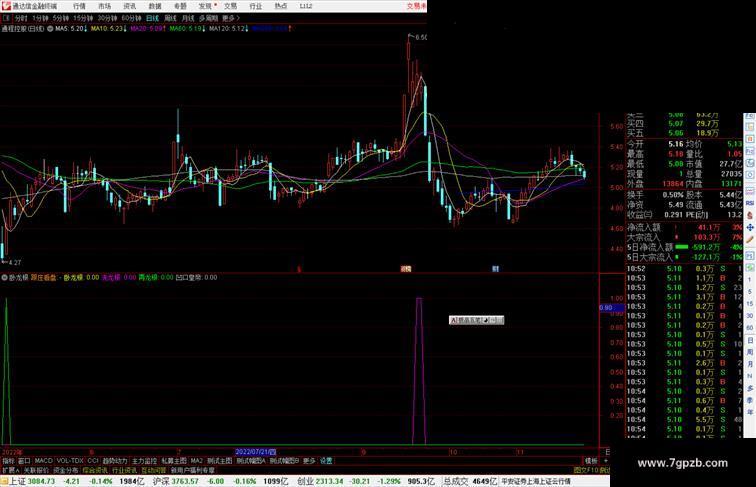Click the 模板 template button
The image size is (756, 487).
[x=591, y=461]
